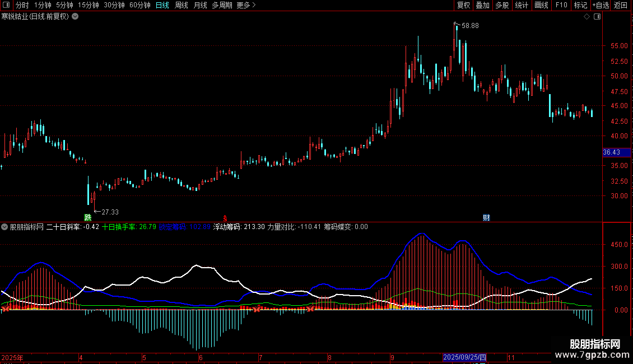
Task: Select the 60分钟 period
Action: coord(139,5)
